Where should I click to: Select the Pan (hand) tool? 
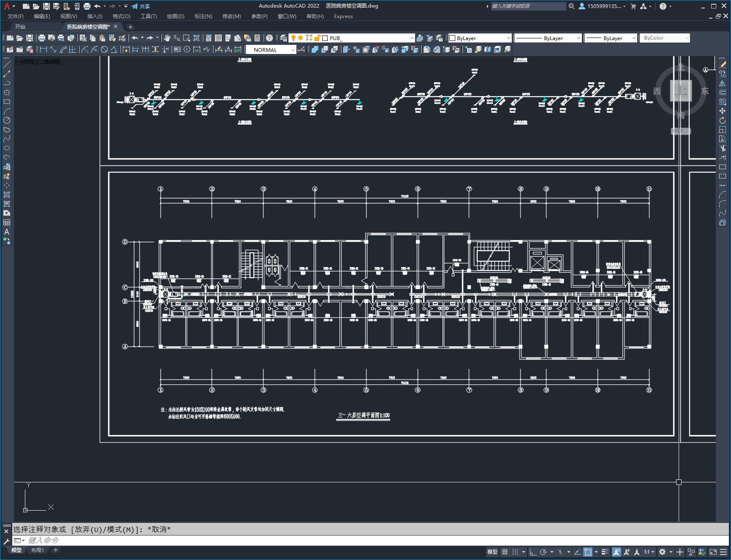167,38
